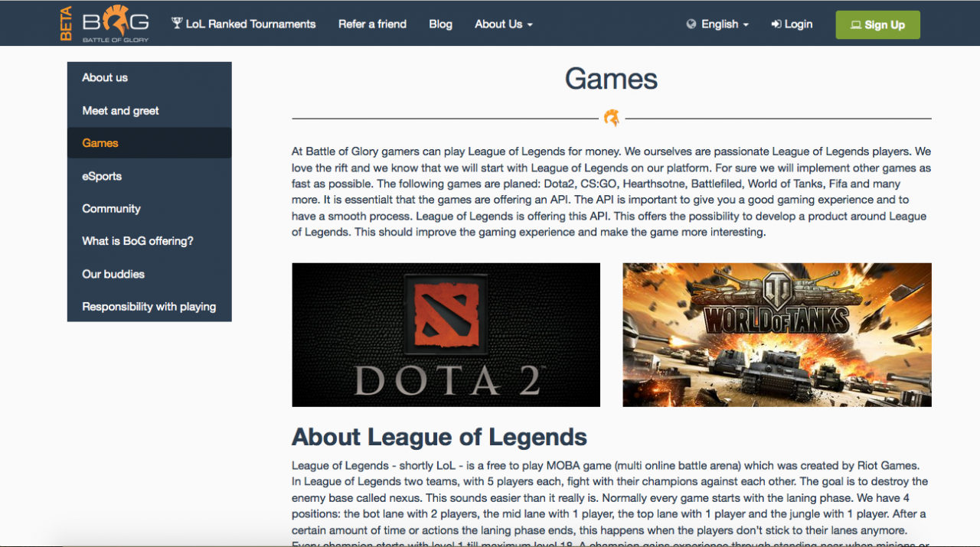Expand the About Us dropdown in navbar
Viewport: 980px width, 547px height.
(503, 24)
